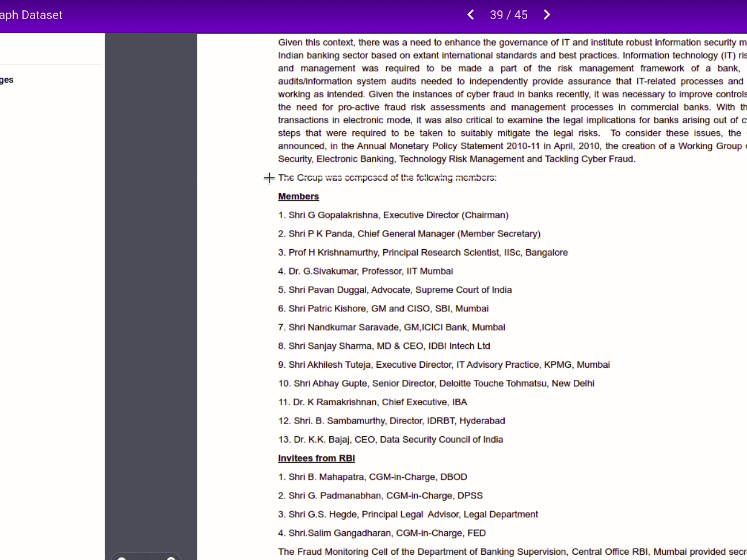Click the underlined Members heading
Viewport: 747px width, 560px height.
pyautogui.click(x=298, y=196)
